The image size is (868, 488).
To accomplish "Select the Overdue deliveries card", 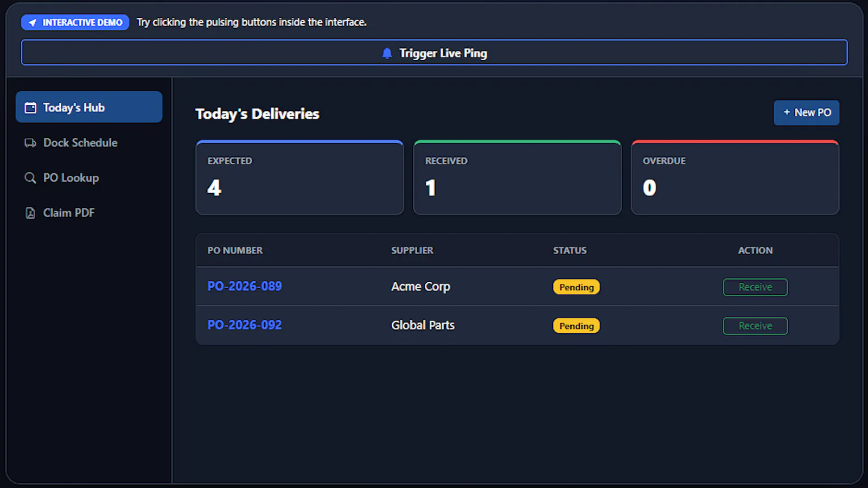I will 735,178.
